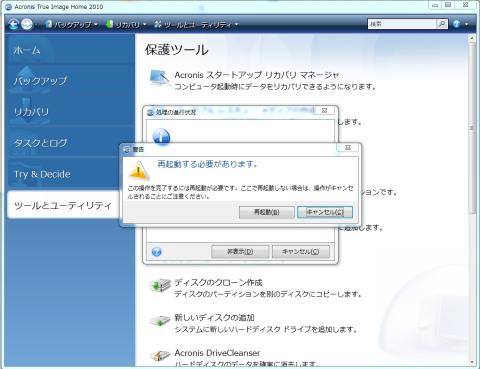Click the scrollbar up arrow
Screen dimensions: 480x369
click(x=472, y=38)
